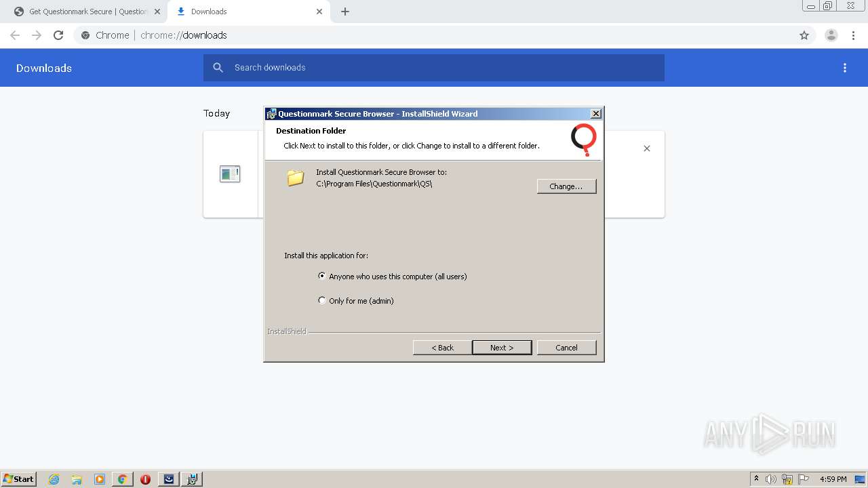Click the Windows Start button
Screen dimensions: 868x488
pyautogui.click(x=19, y=479)
